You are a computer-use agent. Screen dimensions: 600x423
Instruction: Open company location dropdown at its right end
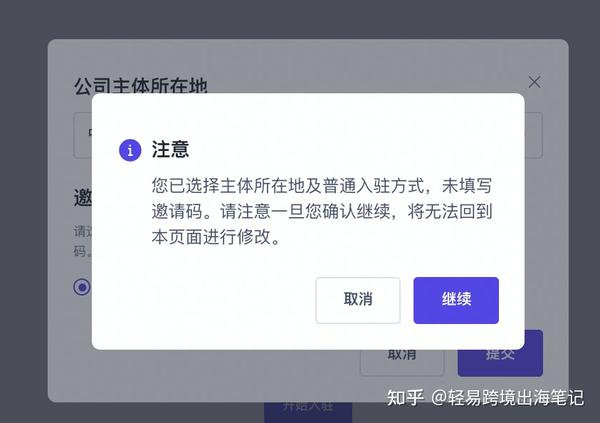(533, 135)
